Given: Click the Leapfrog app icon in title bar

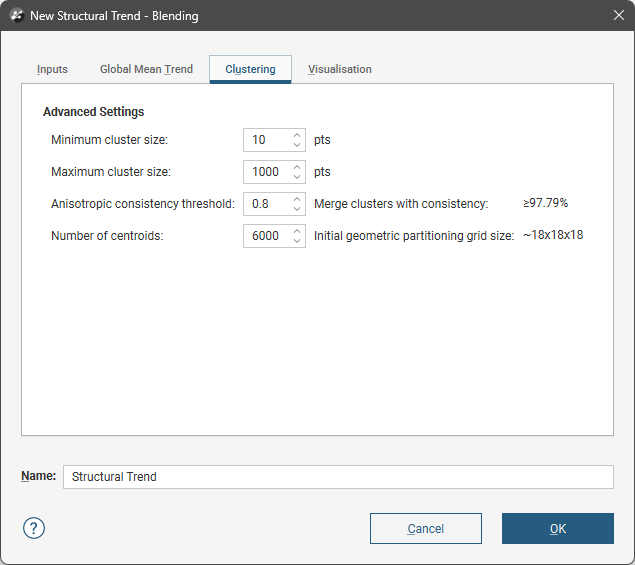Looking at the screenshot, I should click(14, 16).
